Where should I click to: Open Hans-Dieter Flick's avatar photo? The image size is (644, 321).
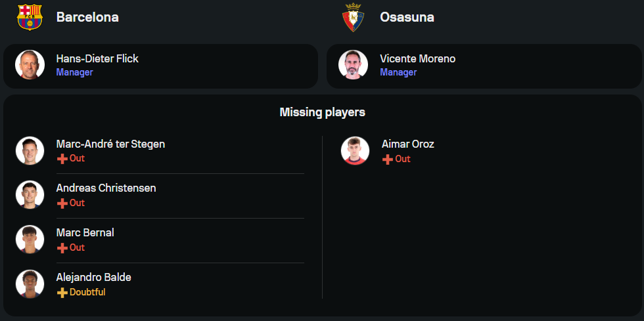point(30,65)
